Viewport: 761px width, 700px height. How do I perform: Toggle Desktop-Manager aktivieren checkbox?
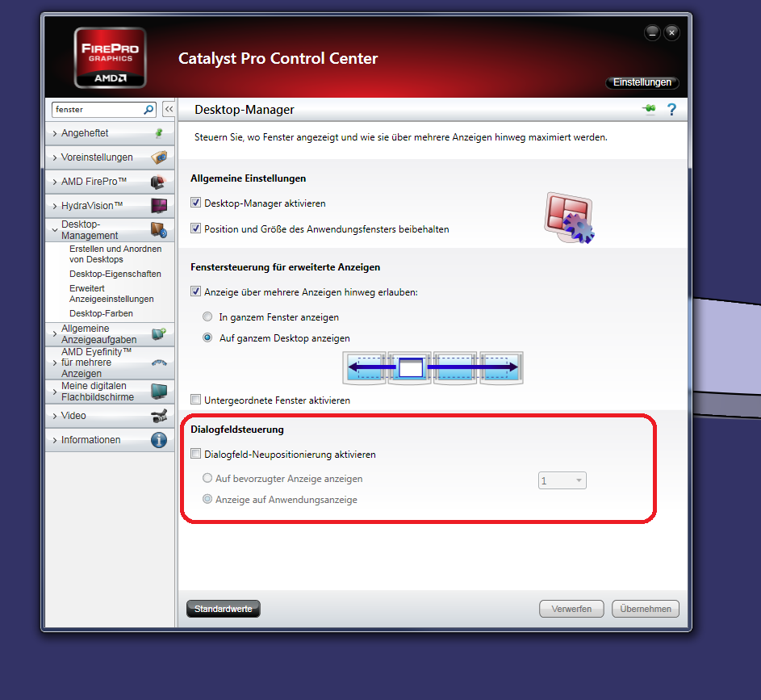[x=195, y=203]
